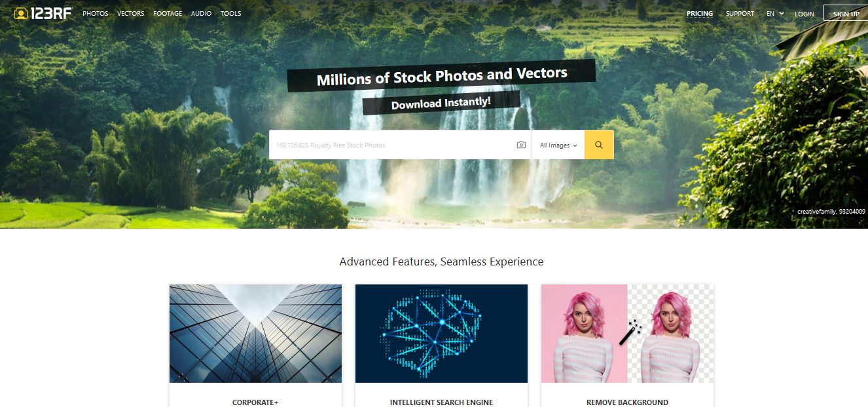Image resolution: width=868 pixels, height=407 pixels.
Task: Open the SUPPORT link
Action: point(740,13)
